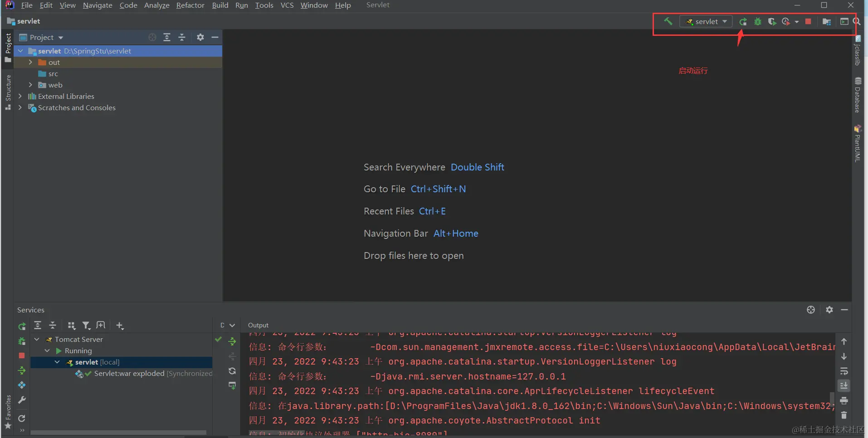The height and width of the screenshot is (438, 868).
Task: Open the VCS menu
Action: pyautogui.click(x=287, y=5)
